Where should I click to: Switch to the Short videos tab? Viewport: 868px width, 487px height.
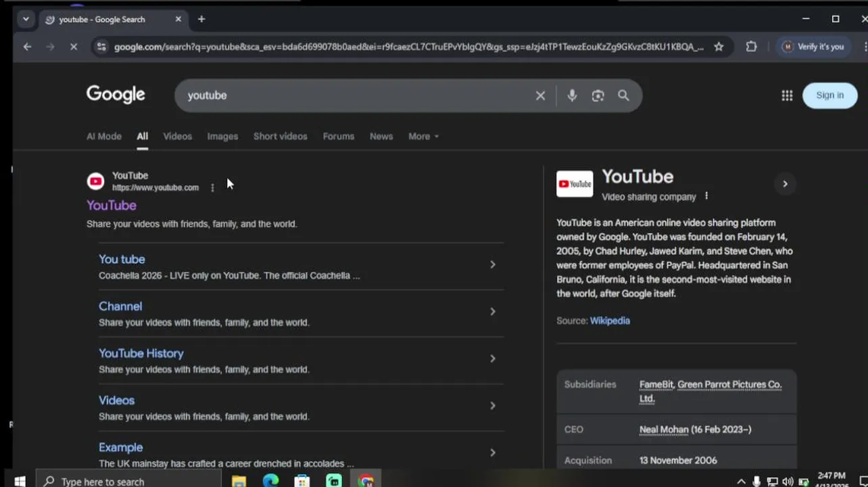click(x=280, y=136)
